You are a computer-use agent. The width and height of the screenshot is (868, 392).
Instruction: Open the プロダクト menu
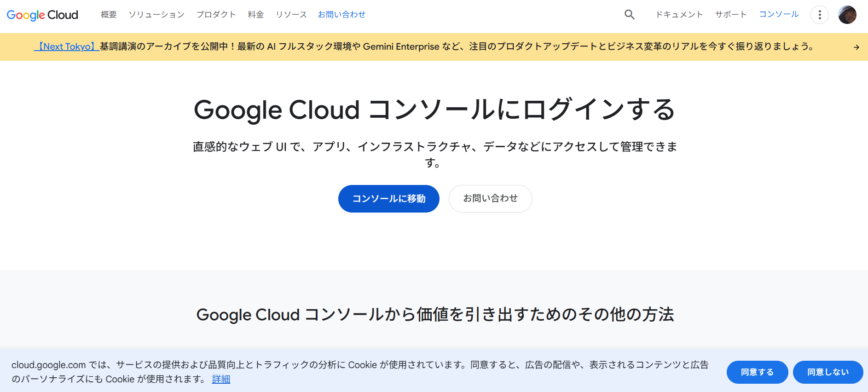click(216, 15)
